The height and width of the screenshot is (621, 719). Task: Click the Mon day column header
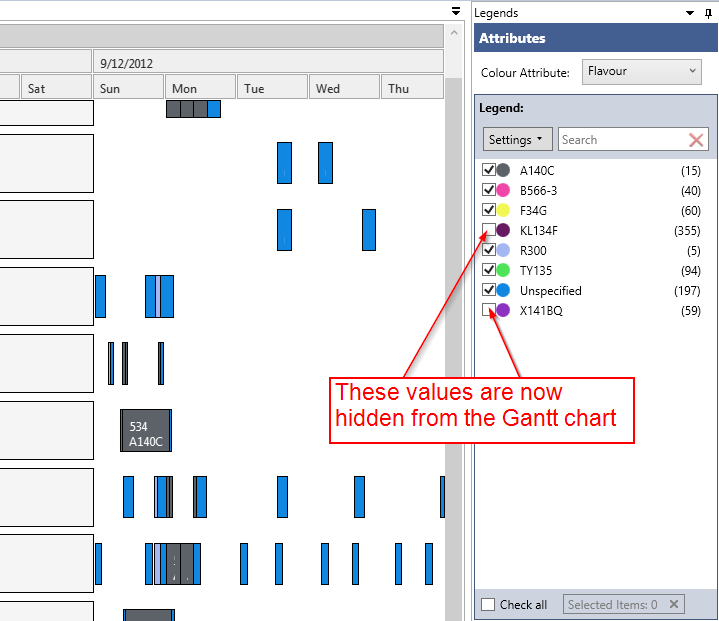coord(200,88)
